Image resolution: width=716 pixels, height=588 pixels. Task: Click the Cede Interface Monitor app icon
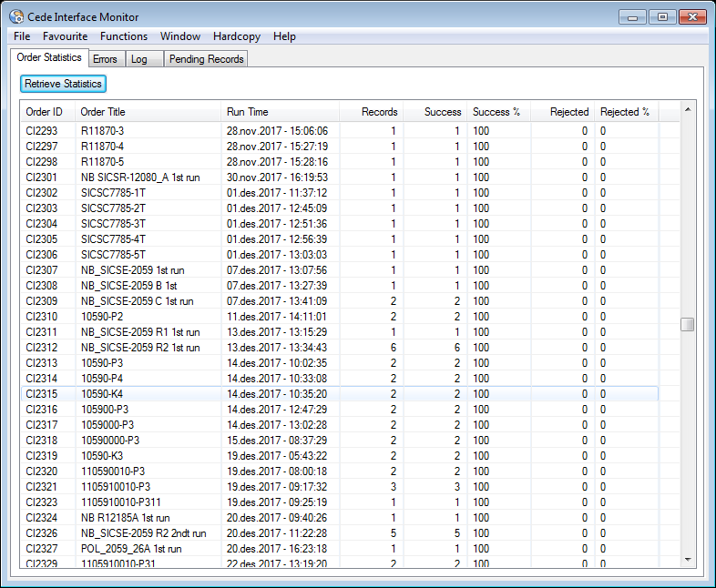tap(16, 15)
